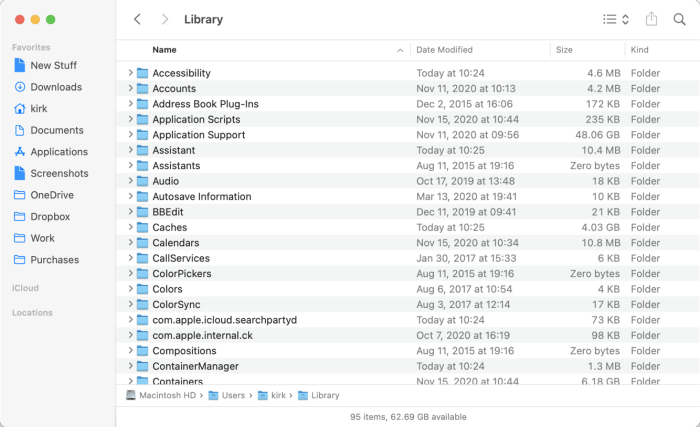Click the ColorSync folder icon

click(142, 304)
